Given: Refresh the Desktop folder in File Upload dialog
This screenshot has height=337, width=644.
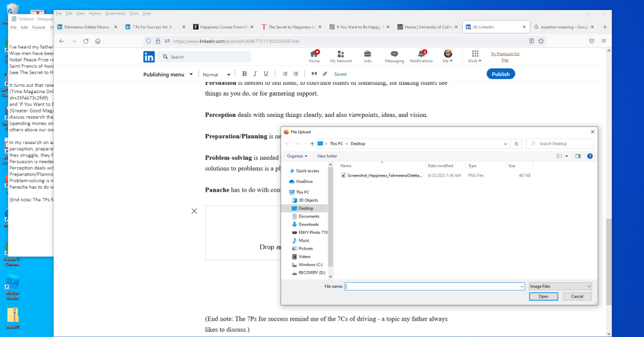Looking at the screenshot, I should 516,143.
